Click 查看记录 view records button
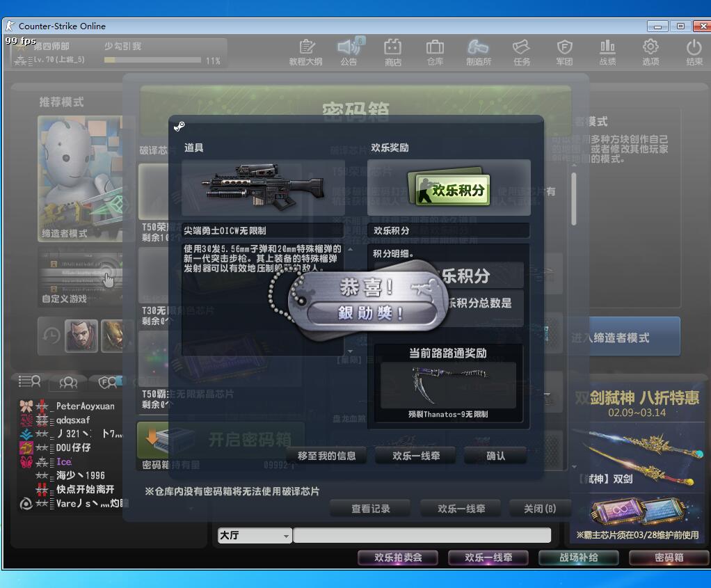Viewport: 711px width, 588px height. point(371,509)
